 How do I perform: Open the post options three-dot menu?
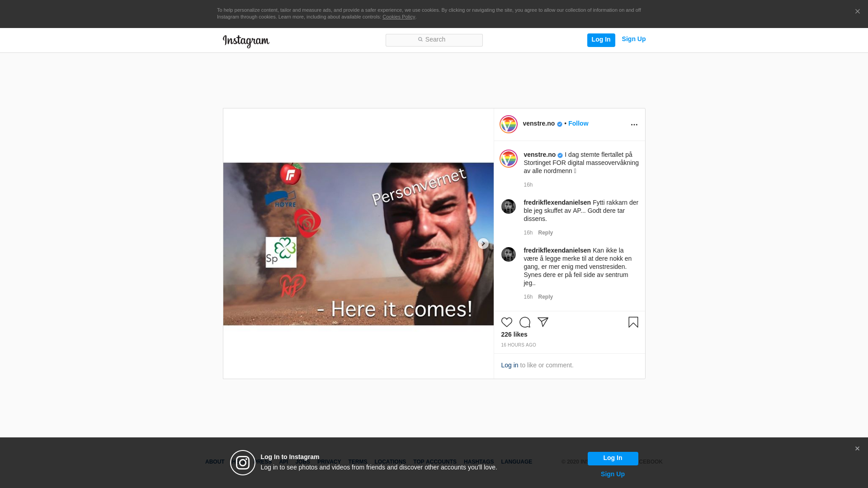634,125
